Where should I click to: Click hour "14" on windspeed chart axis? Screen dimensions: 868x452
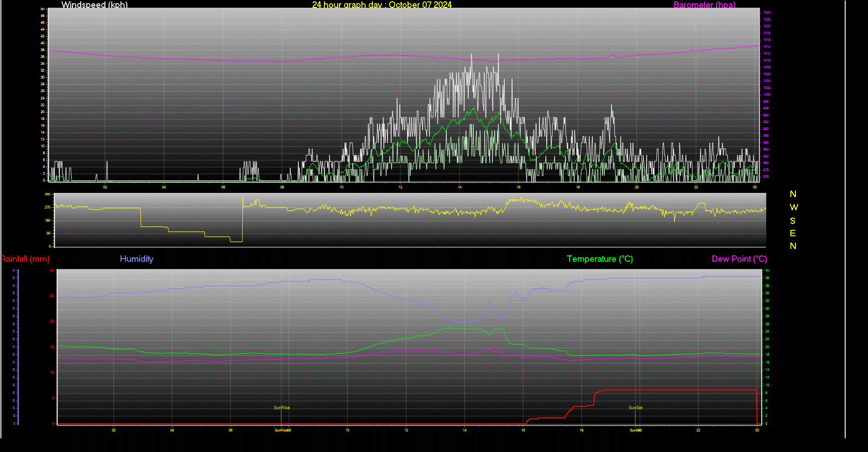460,187
